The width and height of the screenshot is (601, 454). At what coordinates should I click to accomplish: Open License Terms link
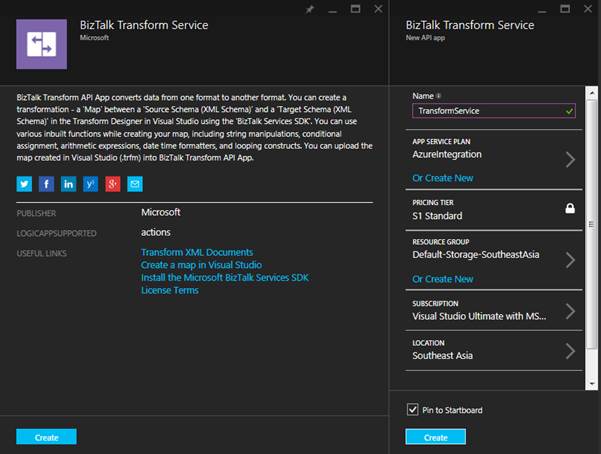click(x=170, y=290)
